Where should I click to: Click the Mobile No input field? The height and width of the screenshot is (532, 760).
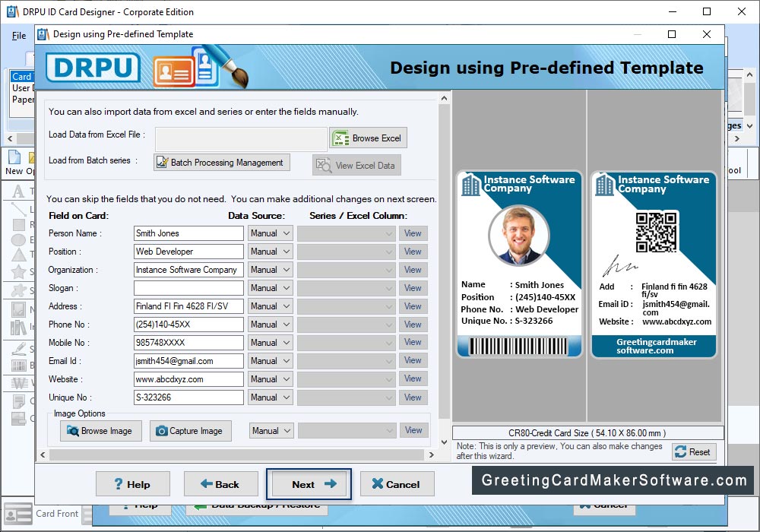coord(188,343)
